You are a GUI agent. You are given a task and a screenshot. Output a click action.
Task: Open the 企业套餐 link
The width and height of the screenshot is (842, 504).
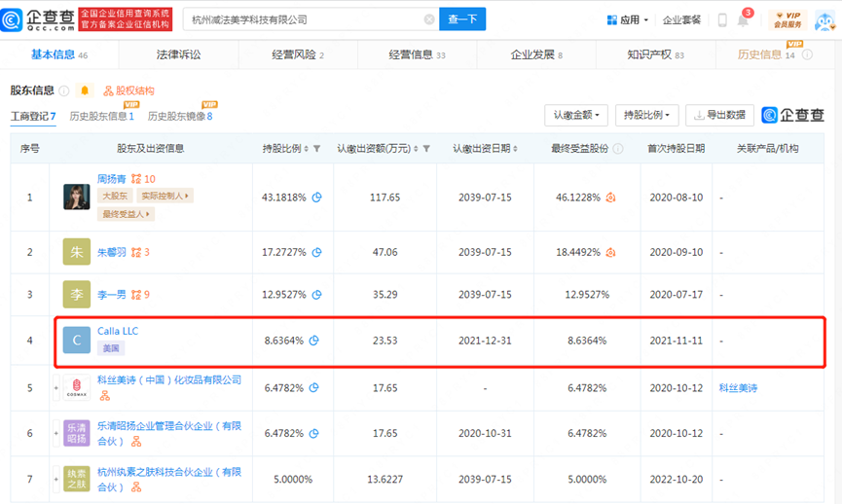coord(681,19)
